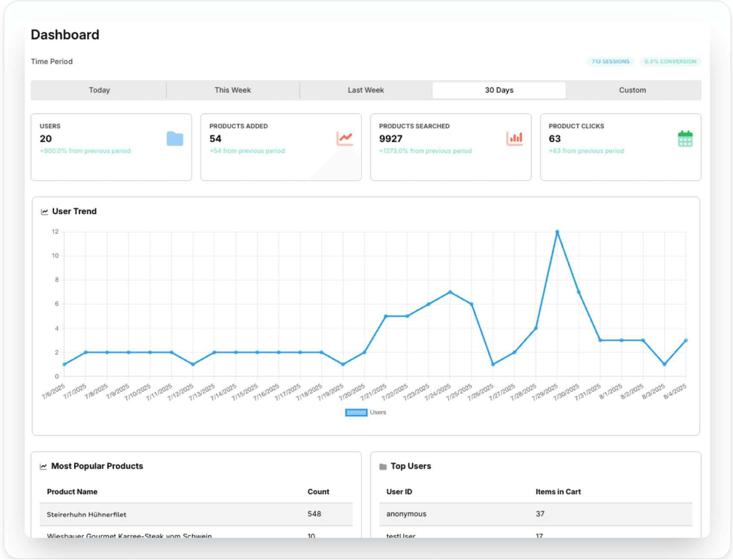Click the User Trend title text

pos(74,211)
